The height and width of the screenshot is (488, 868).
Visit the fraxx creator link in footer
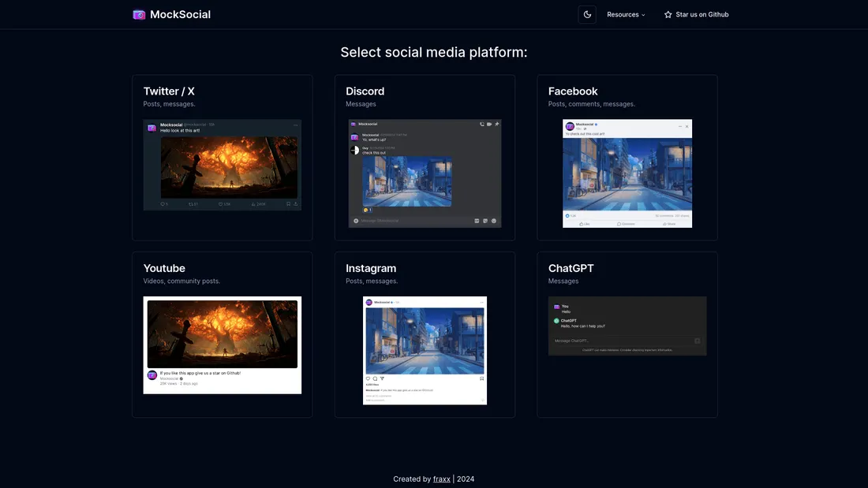(x=441, y=479)
